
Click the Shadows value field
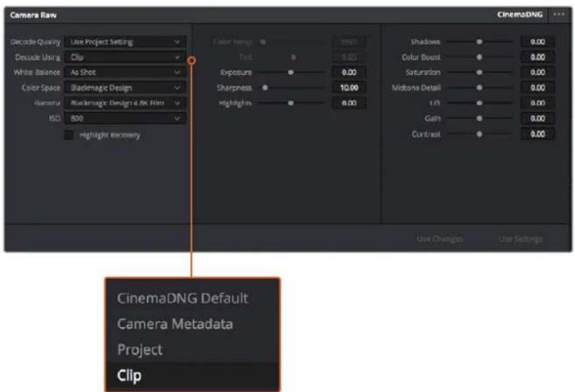tap(537, 42)
